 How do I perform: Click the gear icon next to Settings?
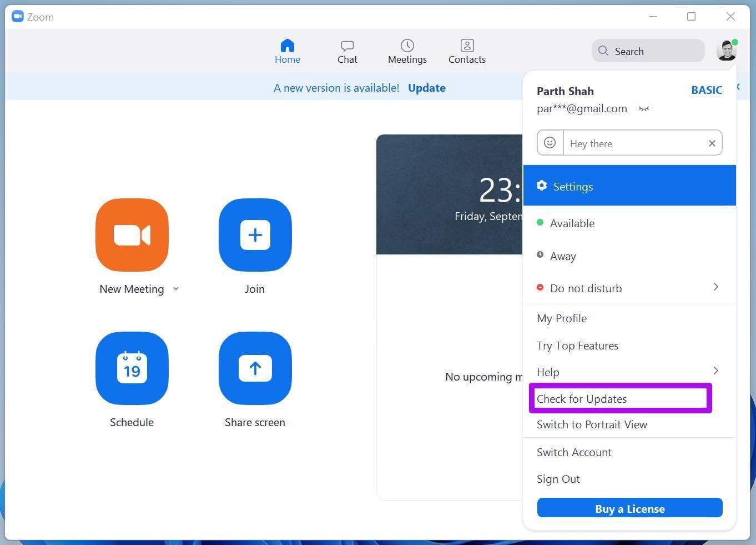coord(542,186)
